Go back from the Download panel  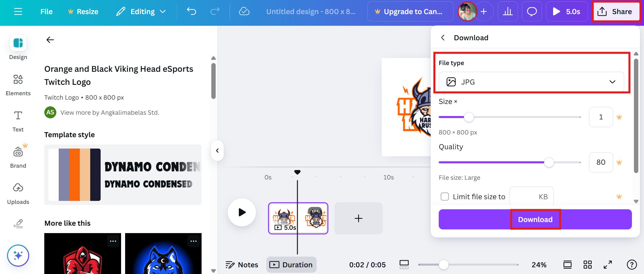tap(443, 38)
